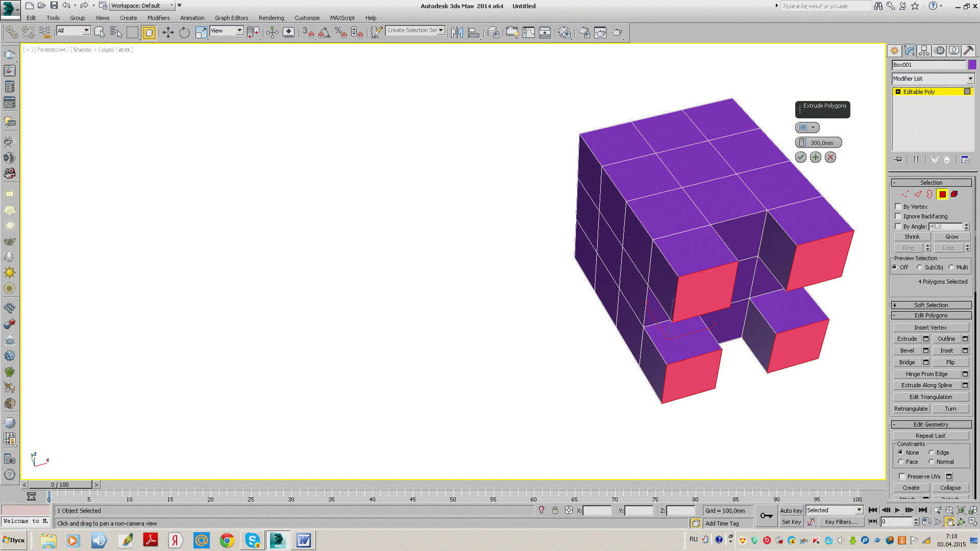Cancel the Extrude Polygons caddy
Image resolution: width=980 pixels, height=551 pixels.
[x=830, y=158]
